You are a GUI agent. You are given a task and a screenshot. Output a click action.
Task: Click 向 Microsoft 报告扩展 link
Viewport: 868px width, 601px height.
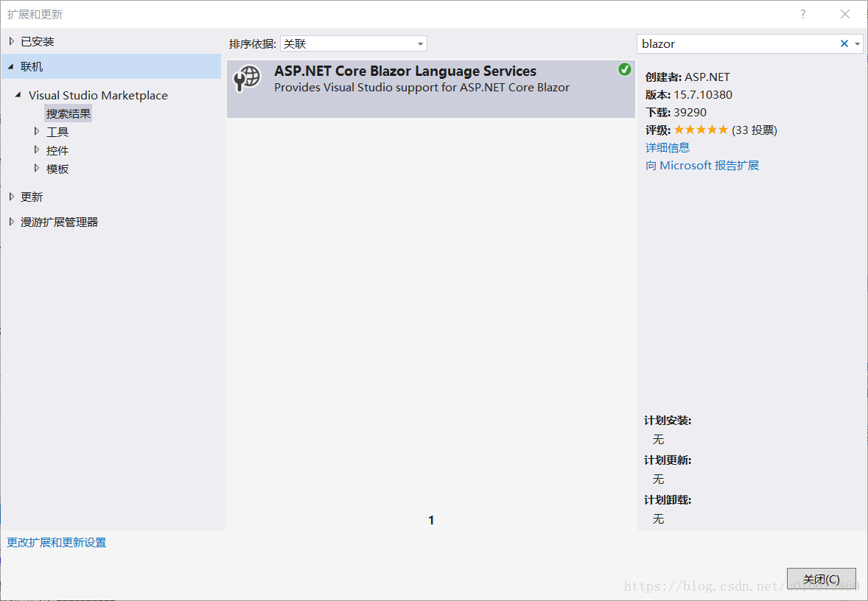pos(702,166)
